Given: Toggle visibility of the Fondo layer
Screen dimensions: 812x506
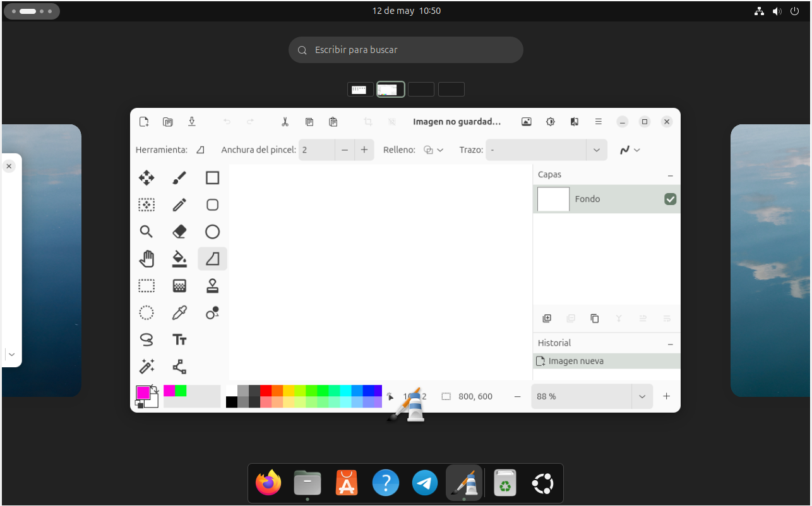Looking at the screenshot, I should click(x=671, y=199).
